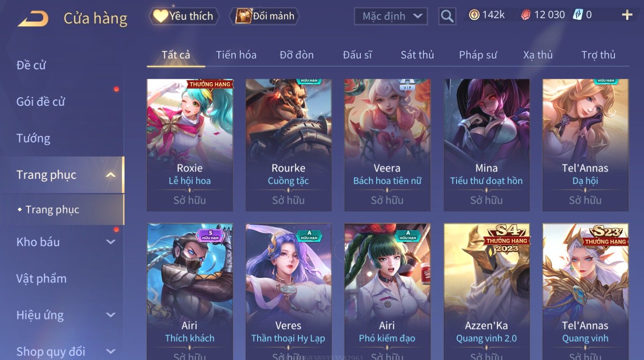This screenshot has height=360, width=644.
Task: Go to Tướng in sidebar
Action: [33, 138]
